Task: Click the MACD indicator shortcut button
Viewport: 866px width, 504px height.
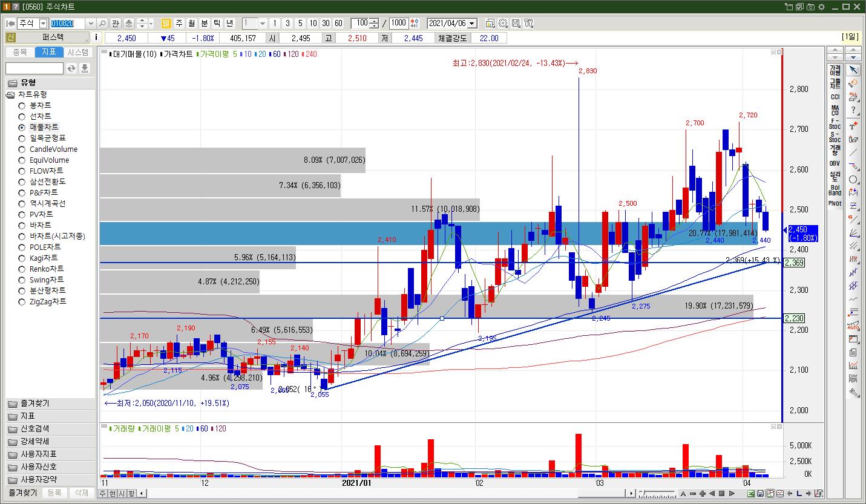Action: (x=835, y=111)
